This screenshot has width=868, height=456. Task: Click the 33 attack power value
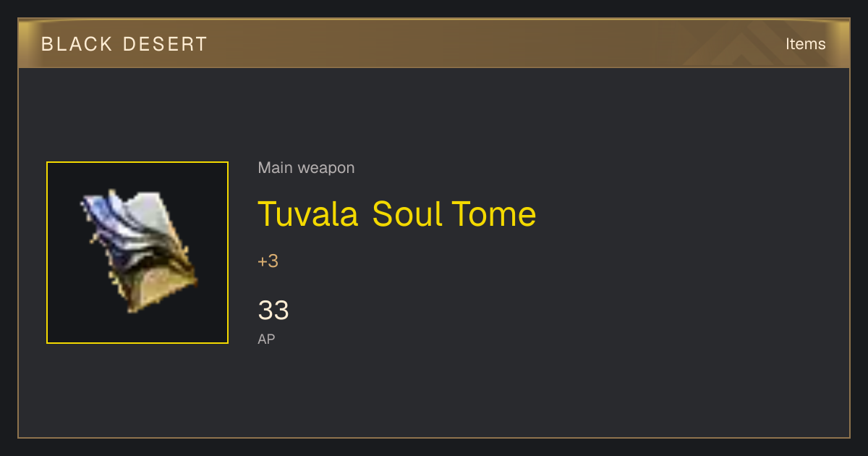pos(273,311)
